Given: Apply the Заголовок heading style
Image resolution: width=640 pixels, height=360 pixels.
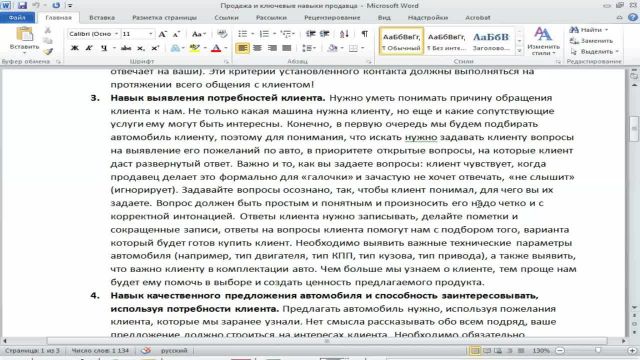Looking at the screenshot, I should click(x=491, y=41).
